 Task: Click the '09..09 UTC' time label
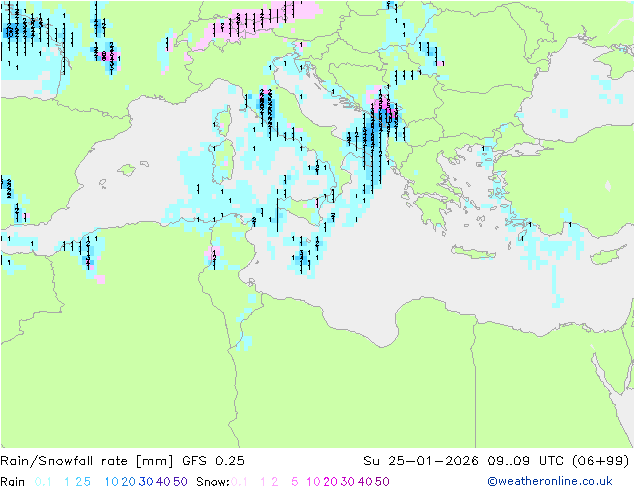(525, 460)
